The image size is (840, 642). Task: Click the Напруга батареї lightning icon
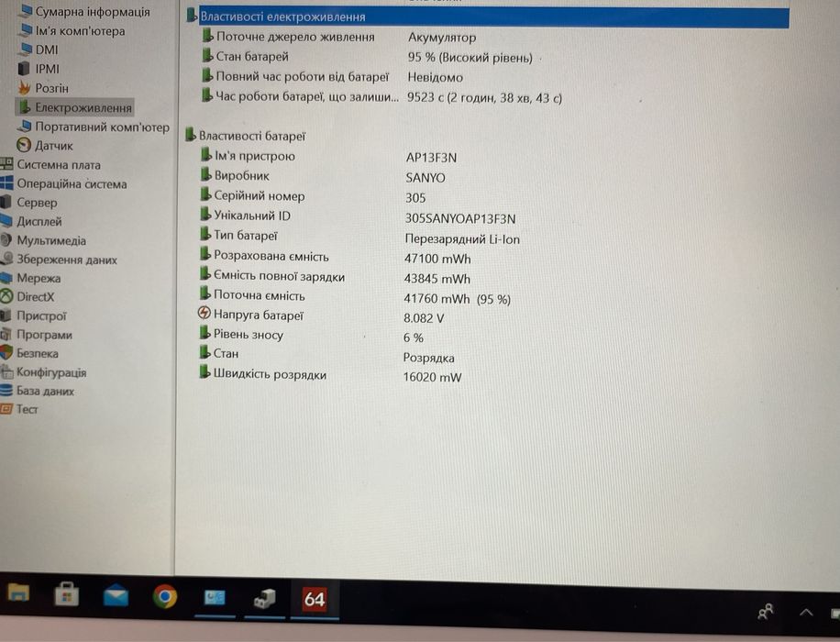pos(204,313)
